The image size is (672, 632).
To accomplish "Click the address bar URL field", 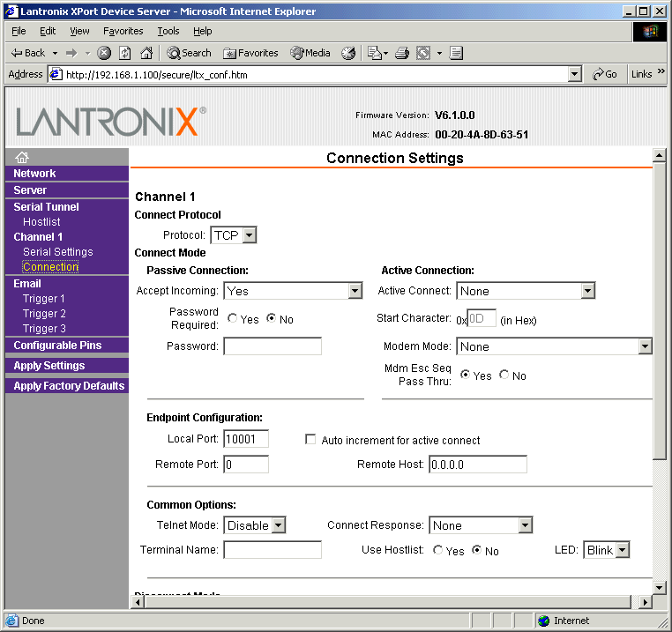I will point(309,75).
